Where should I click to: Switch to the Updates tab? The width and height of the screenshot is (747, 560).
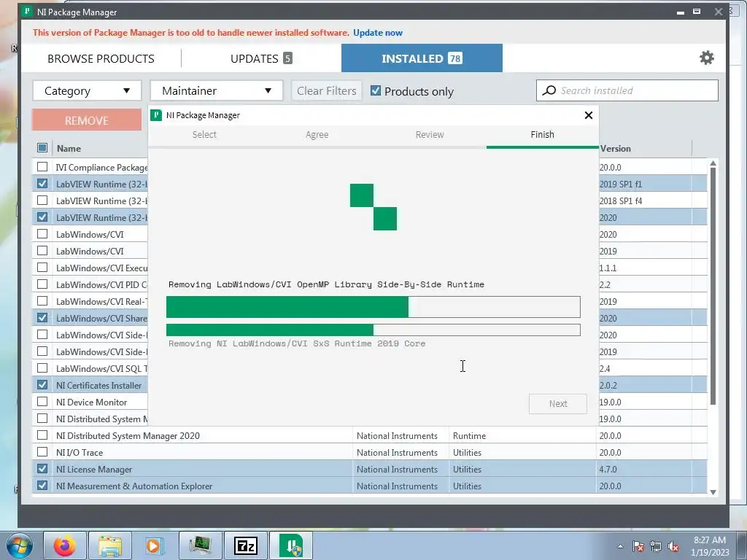[x=261, y=58]
